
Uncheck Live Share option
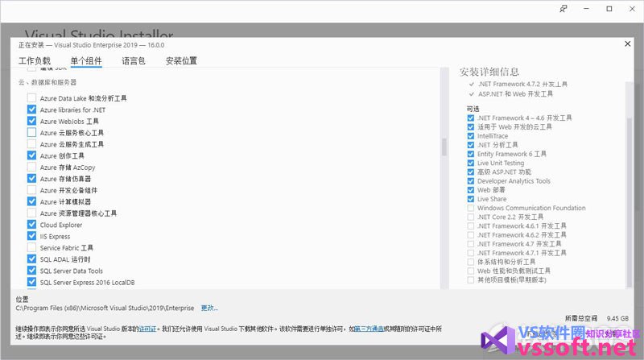pos(471,199)
